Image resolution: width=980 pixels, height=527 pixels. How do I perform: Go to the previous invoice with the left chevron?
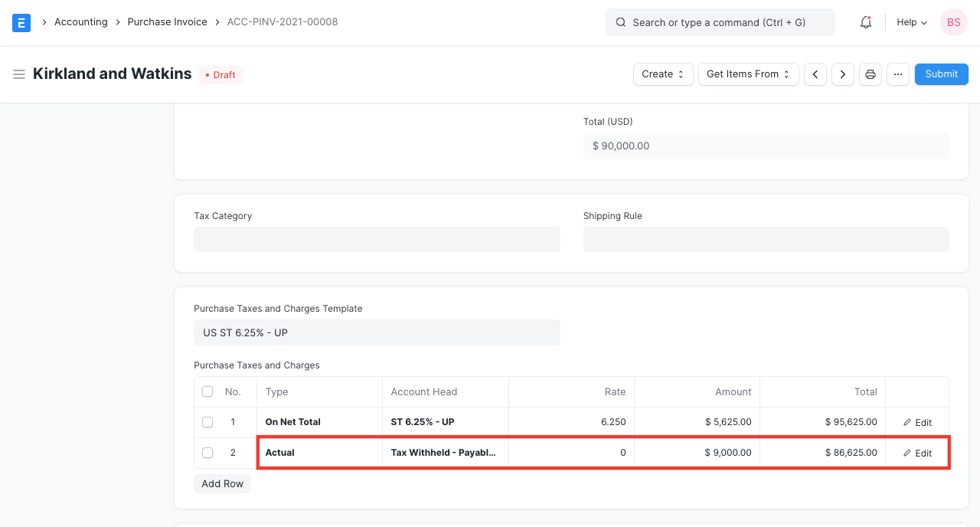815,74
